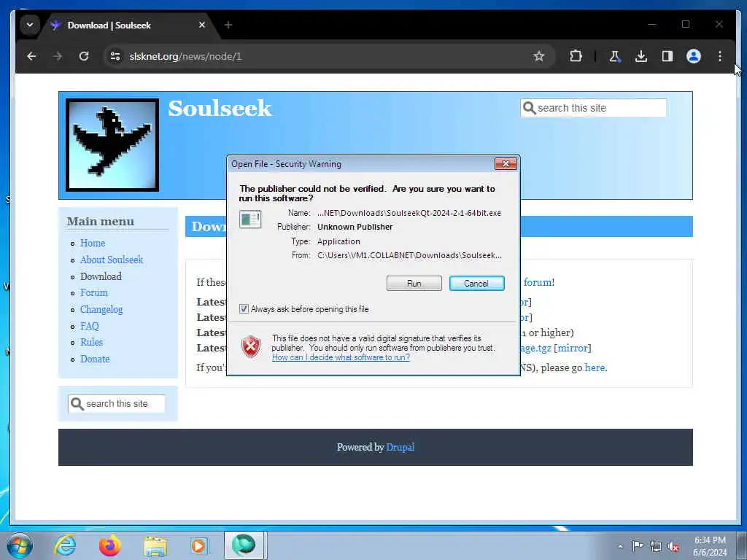Select Download in Main menu
The width and height of the screenshot is (747, 560).
pos(101,276)
